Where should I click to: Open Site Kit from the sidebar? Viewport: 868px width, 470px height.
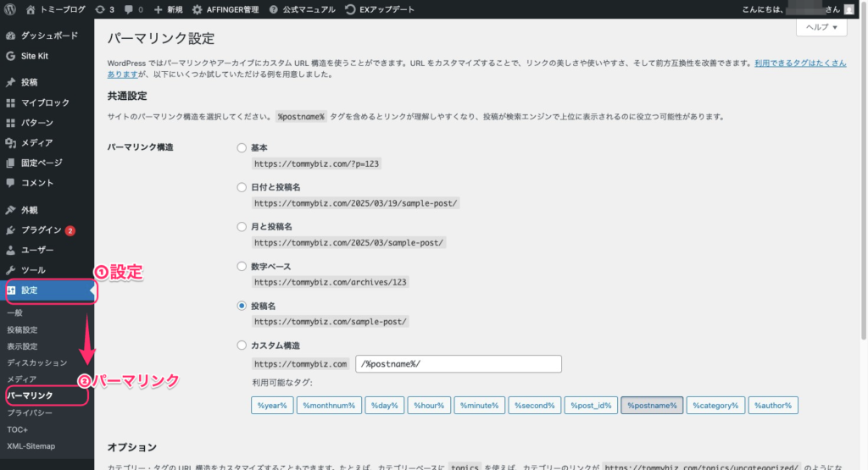pyautogui.click(x=36, y=56)
